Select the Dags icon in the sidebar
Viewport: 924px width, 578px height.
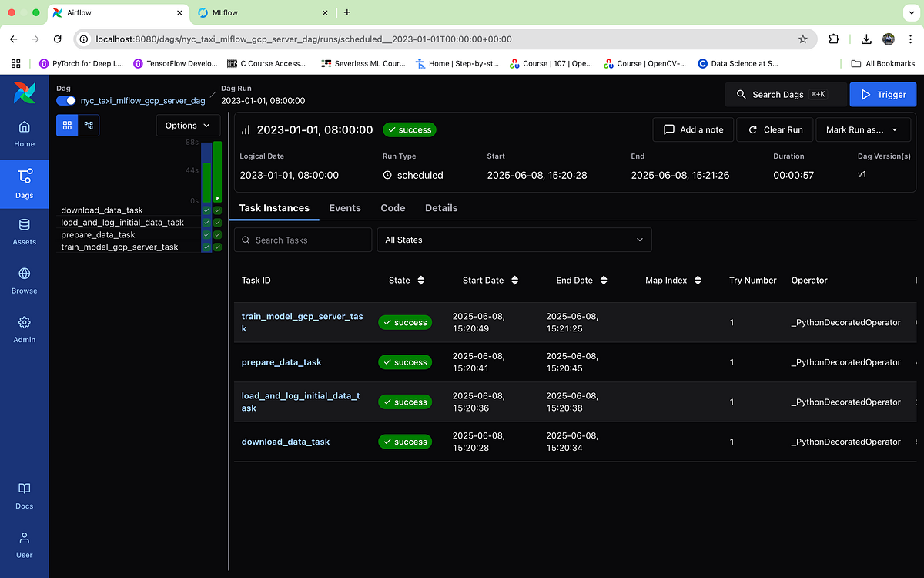24,183
